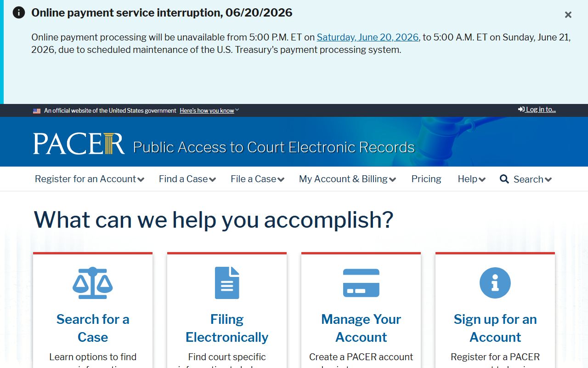This screenshot has width=588, height=368.
Task: Open the Log in to... link
Action: (537, 109)
